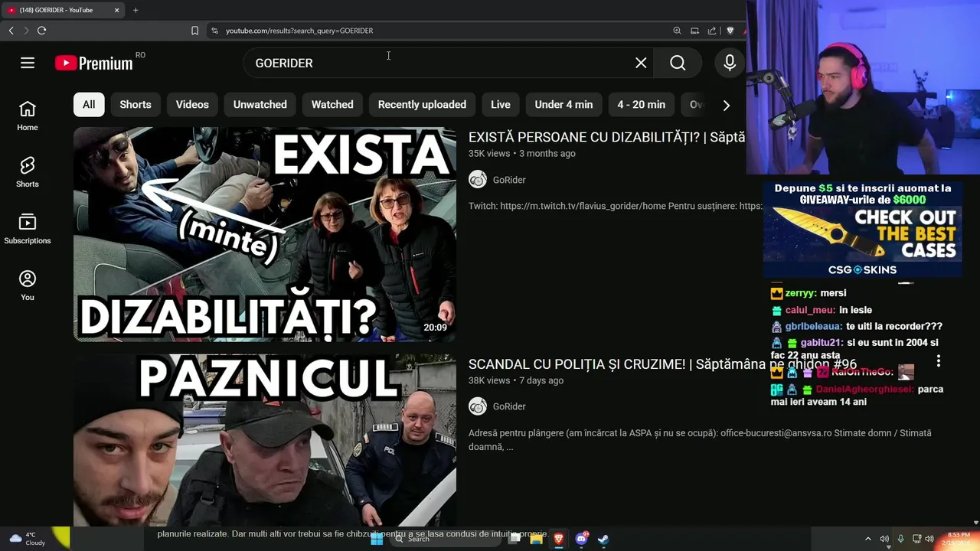Click the browser address bar URL
Viewport: 980px width, 551px height.
299,31
